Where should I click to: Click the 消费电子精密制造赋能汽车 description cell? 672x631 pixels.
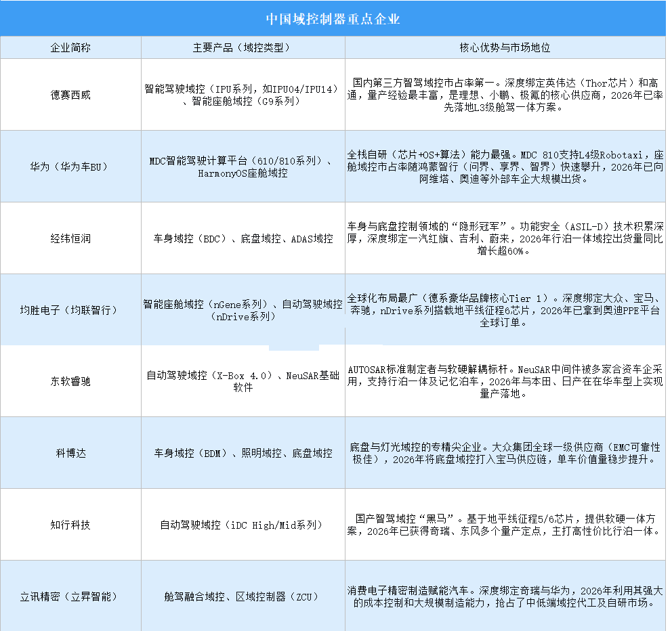[505, 596]
